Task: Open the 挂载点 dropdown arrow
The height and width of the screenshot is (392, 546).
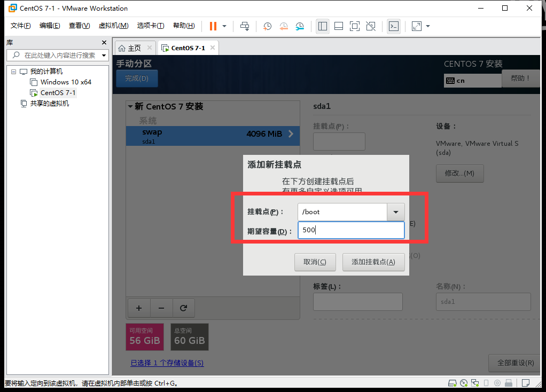Action: pos(395,212)
